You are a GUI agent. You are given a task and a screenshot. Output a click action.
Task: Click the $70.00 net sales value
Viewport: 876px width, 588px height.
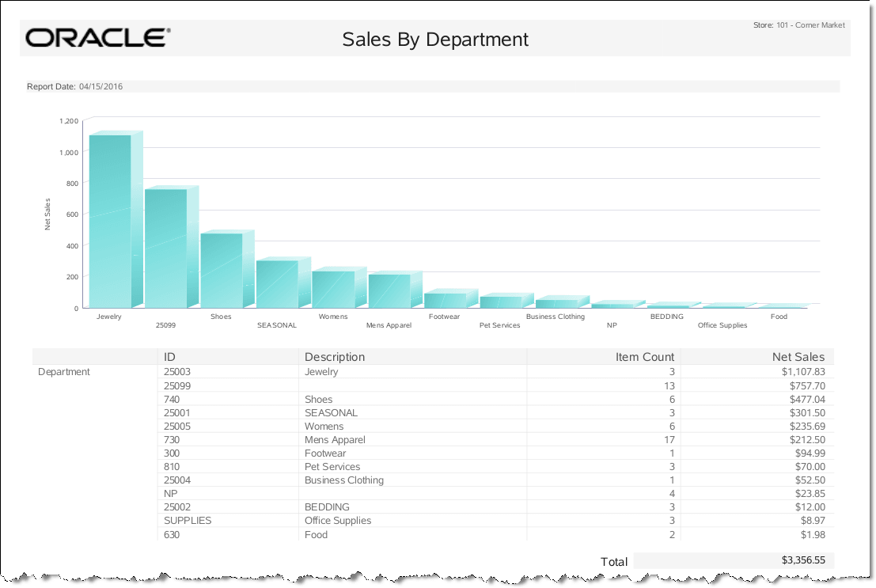pyautogui.click(x=810, y=467)
